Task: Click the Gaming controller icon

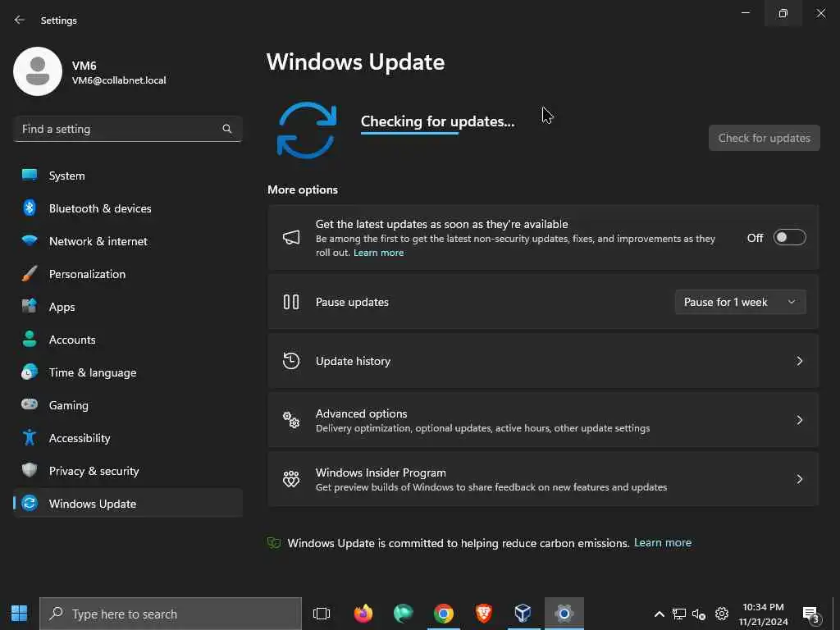Action: 30,404
